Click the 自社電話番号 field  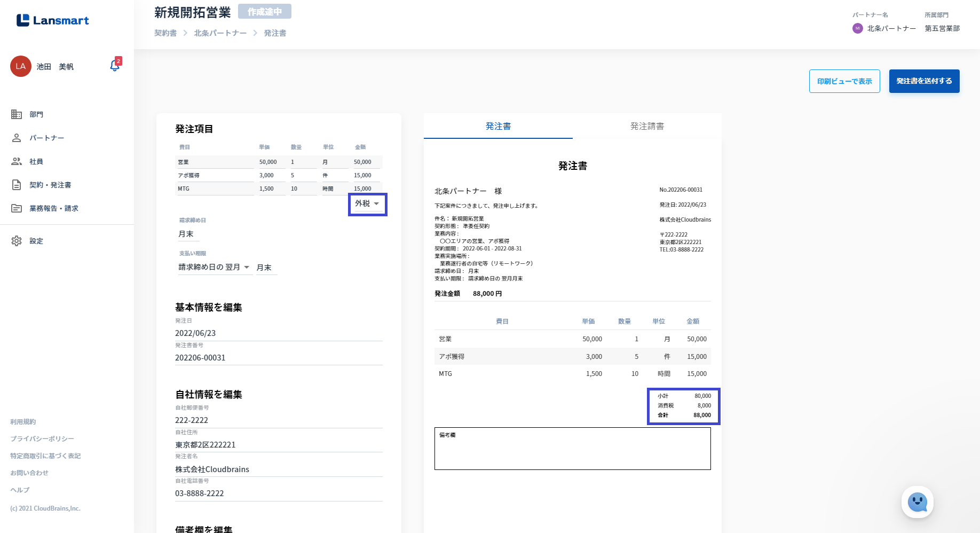[279, 493]
